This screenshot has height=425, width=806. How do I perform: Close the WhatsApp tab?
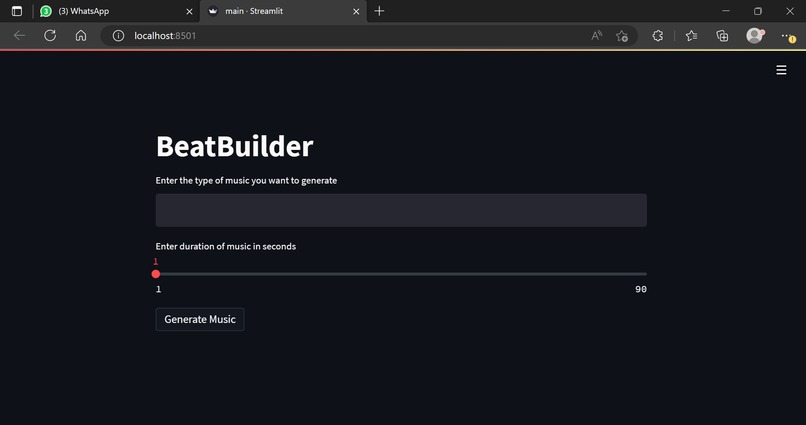click(189, 11)
